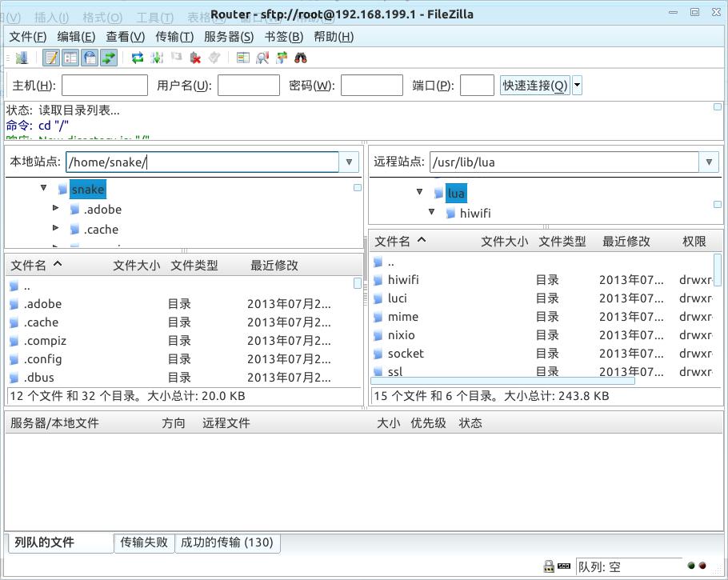The width and height of the screenshot is (728, 580).
Task: Click the refresh file lists icon
Action: [x=138, y=58]
